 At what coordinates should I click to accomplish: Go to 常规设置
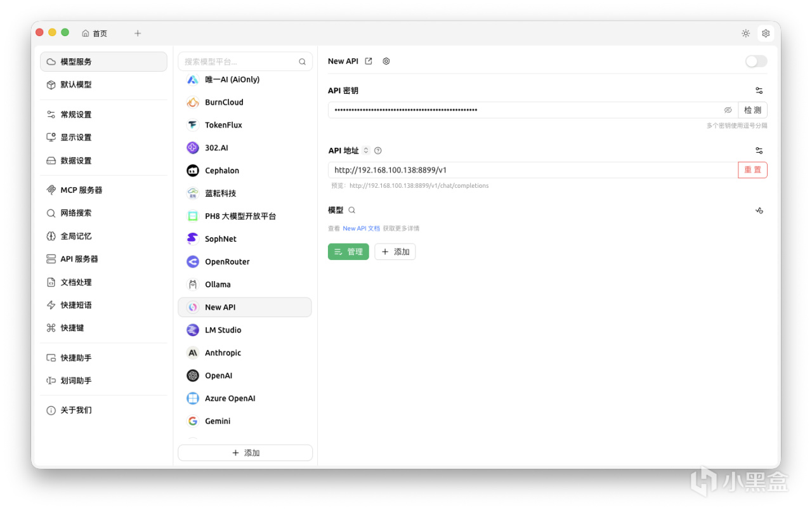[x=103, y=114]
